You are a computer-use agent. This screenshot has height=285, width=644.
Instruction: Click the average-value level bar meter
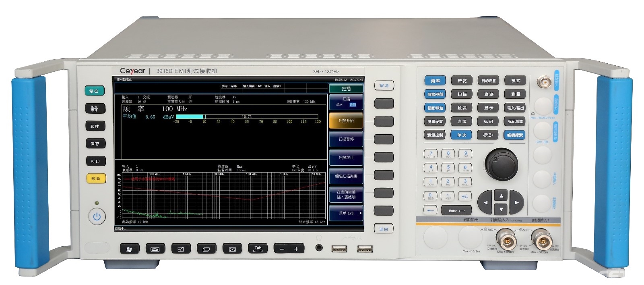click(x=246, y=116)
